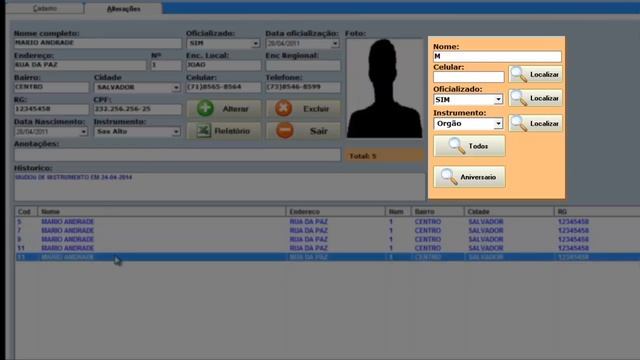This screenshot has height=360, width=640.
Task: Click the spreadsheet icon on Relatório
Action: (x=203, y=131)
